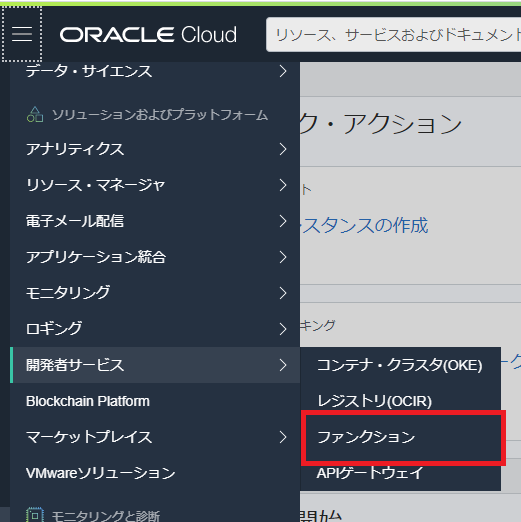This screenshot has width=521, height=522.
Task: Open Blockchain Platform
Action: [x=155, y=401]
